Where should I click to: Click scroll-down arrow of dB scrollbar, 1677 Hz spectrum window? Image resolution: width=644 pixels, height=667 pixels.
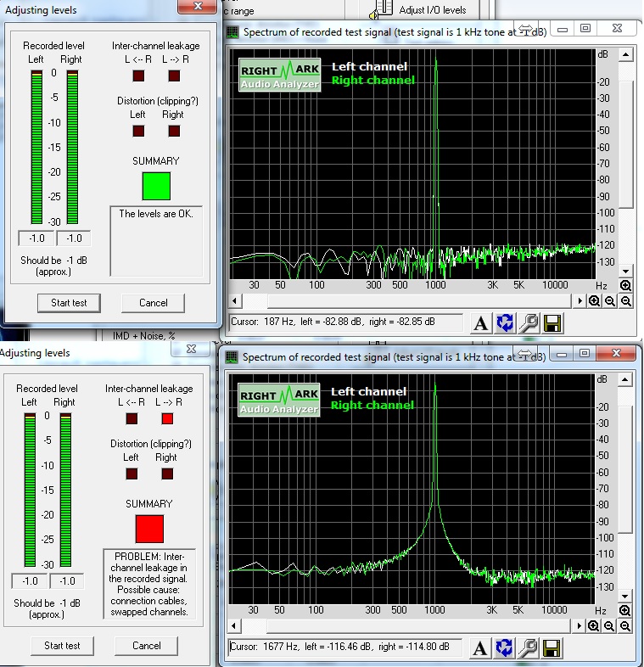click(624, 596)
